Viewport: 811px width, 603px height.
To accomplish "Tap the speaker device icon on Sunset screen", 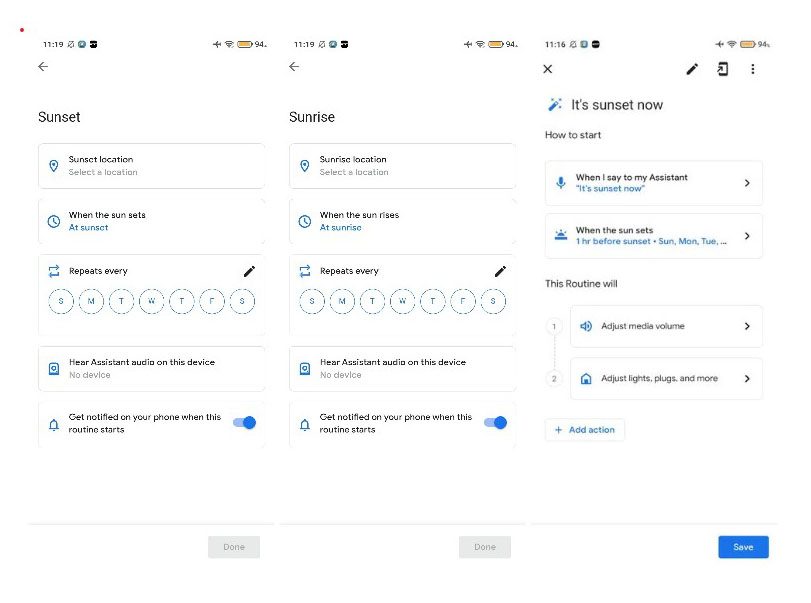I will [54, 369].
